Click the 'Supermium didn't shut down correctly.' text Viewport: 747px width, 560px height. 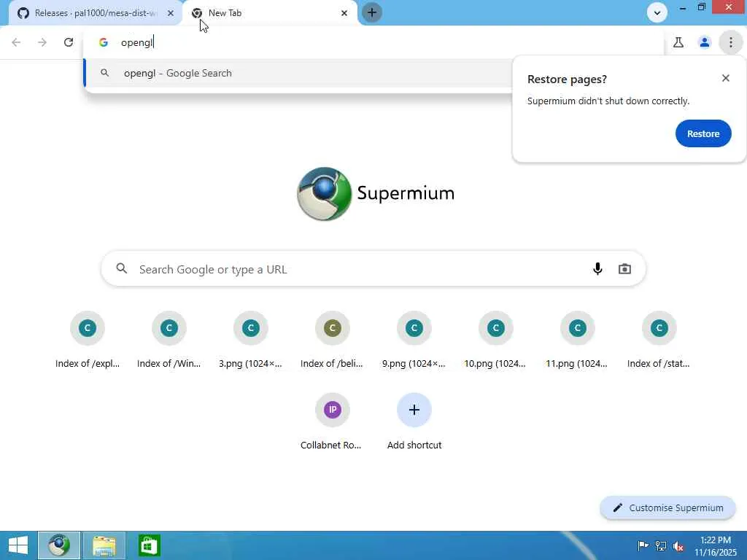[608, 101]
